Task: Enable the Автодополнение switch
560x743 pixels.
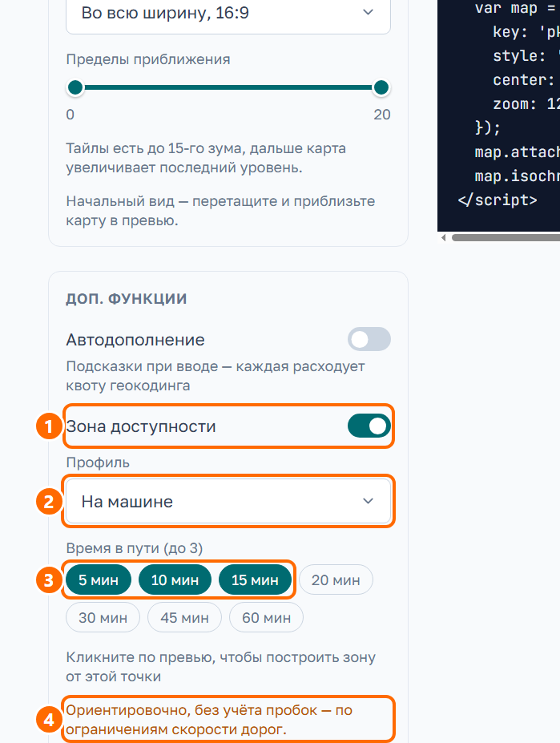Action: click(x=369, y=339)
